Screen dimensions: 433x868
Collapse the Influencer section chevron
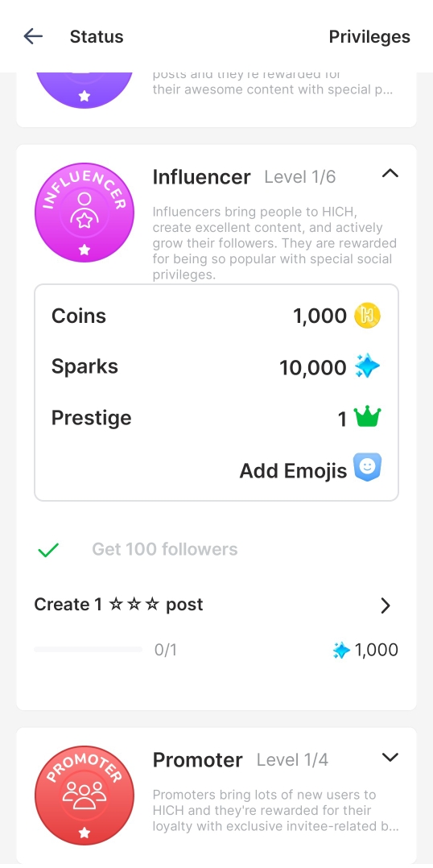[x=390, y=174]
